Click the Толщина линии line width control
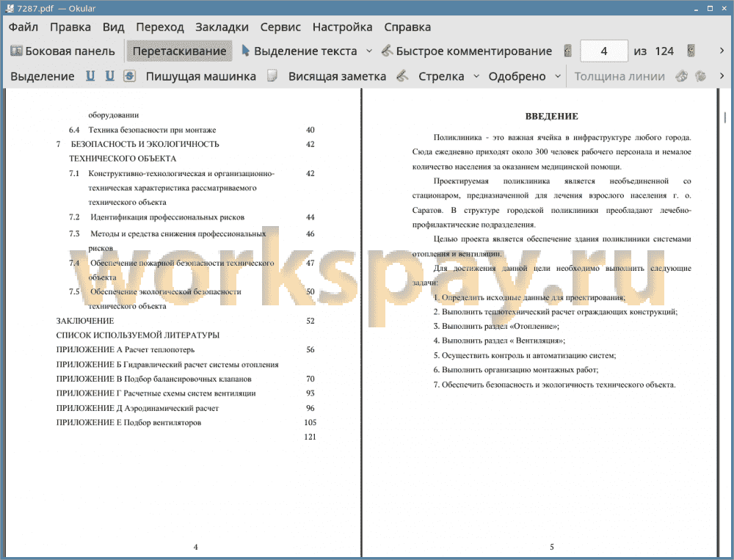Screen dimensions: 734x560 619,76
